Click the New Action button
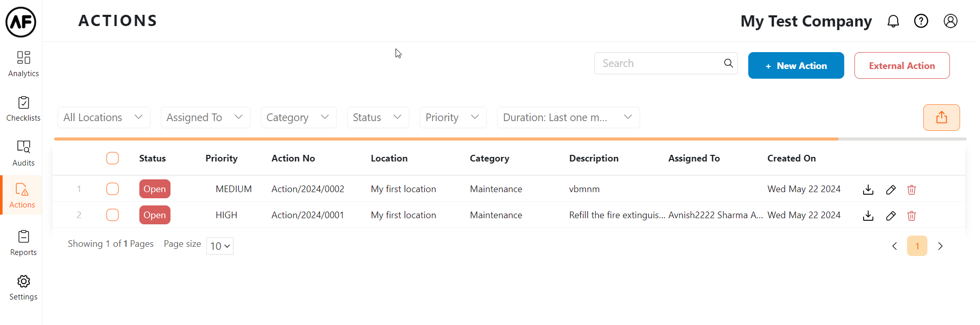Viewport: 980px width, 325px height. (796, 66)
